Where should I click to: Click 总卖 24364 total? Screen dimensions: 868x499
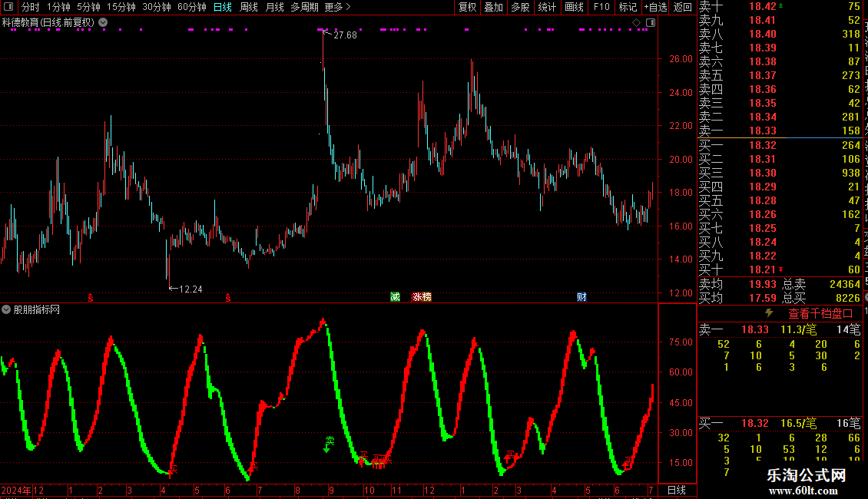[821, 284]
